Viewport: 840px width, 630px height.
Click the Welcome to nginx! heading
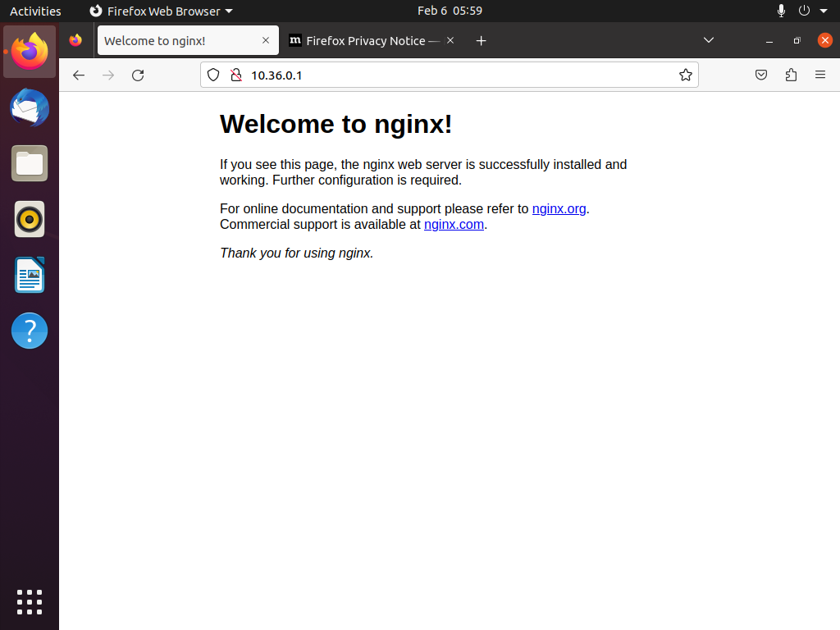tap(336, 125)
